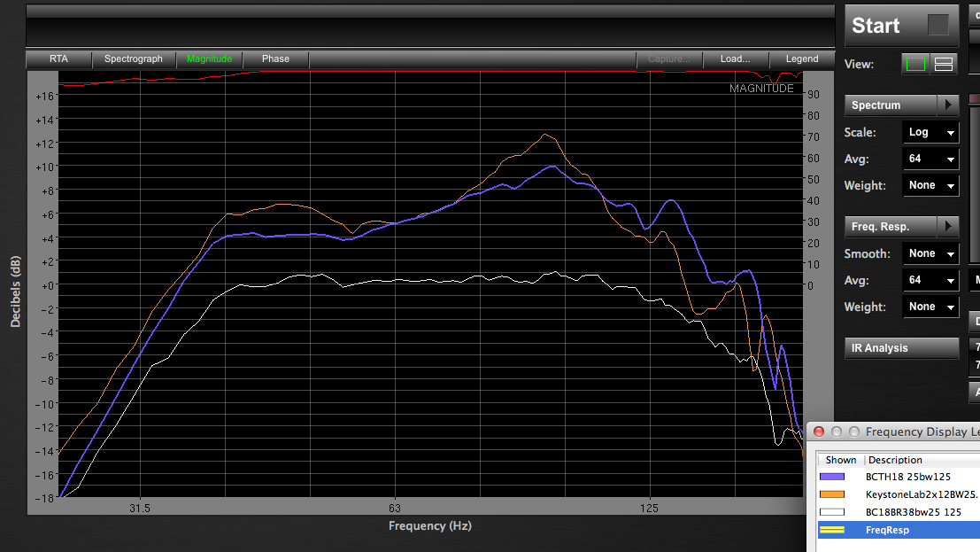
Task: Click the 63 frequency axis label
Action: point(394,509)
